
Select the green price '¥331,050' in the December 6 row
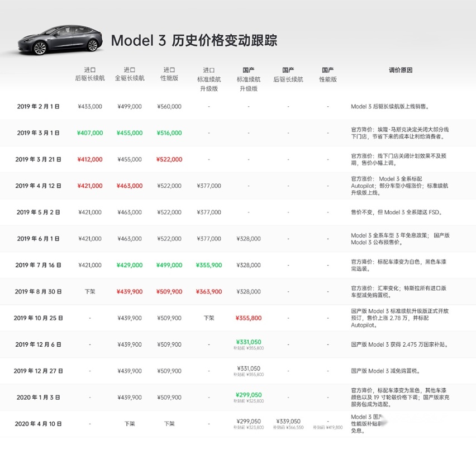249,342
